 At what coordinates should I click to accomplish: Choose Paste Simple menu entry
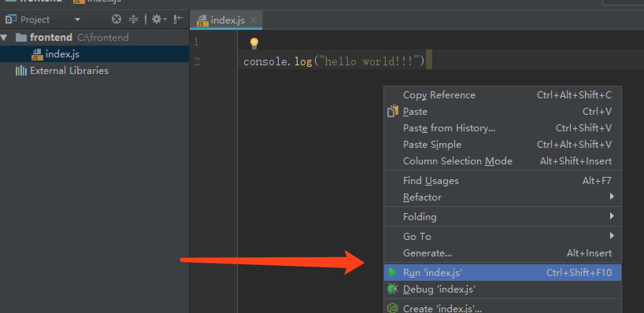coord(503,145)
